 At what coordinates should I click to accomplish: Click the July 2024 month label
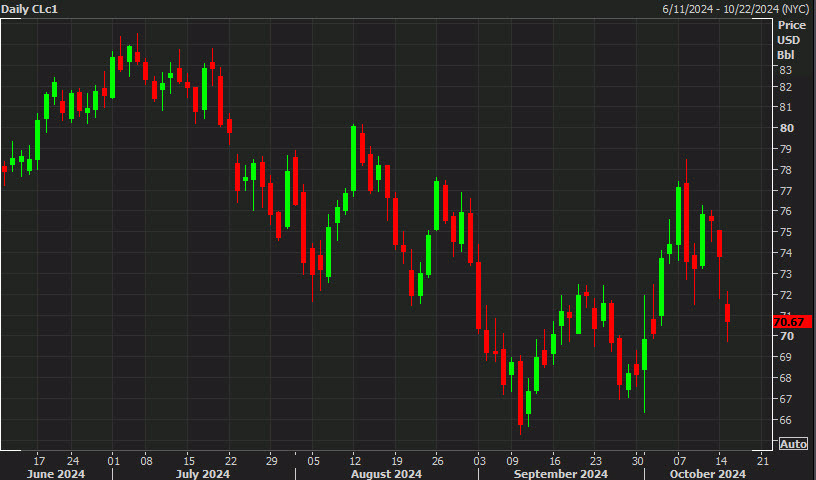pyautogui.click(x=202, y=474)
